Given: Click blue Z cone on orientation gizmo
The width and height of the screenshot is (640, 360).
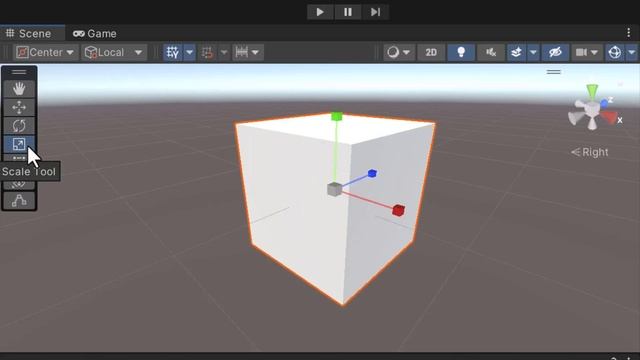Looking at the screenshot, I should (604, 104).
